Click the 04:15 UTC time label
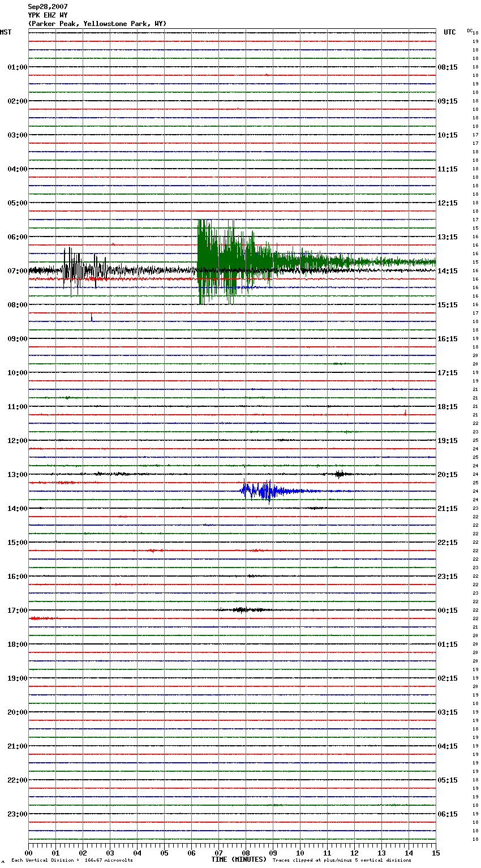The image size is (481, 868). pyautogui.click(x=448, y=746)
